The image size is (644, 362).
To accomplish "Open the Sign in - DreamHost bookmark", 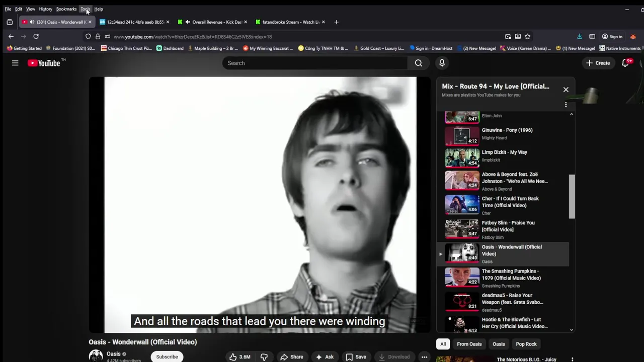I will coord(431,48).
